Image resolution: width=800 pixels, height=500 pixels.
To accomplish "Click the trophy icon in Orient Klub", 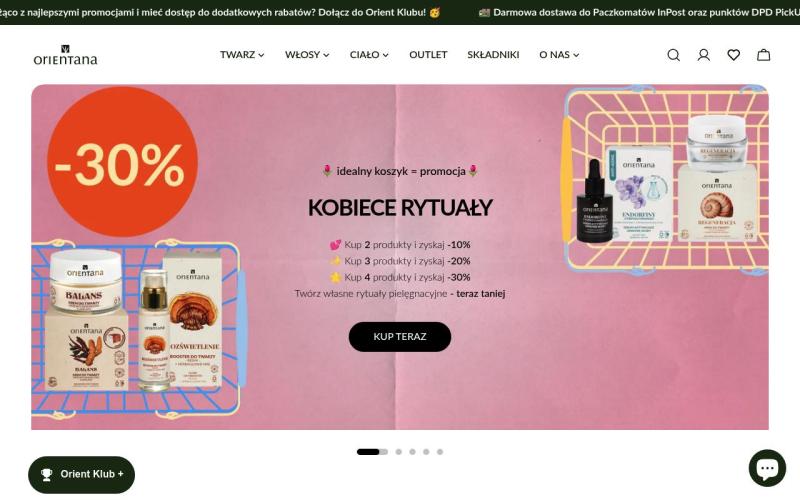I will tap(46, 474).
